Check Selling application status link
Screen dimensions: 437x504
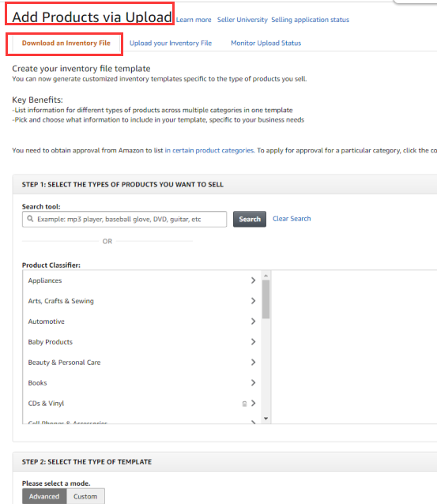(x=310, y=20)
